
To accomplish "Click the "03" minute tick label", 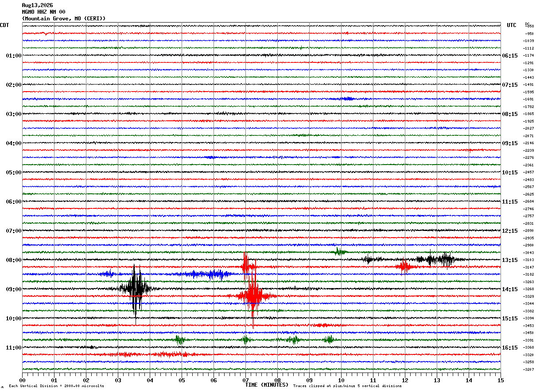I will pyautogui.click(x=118, y=380).
